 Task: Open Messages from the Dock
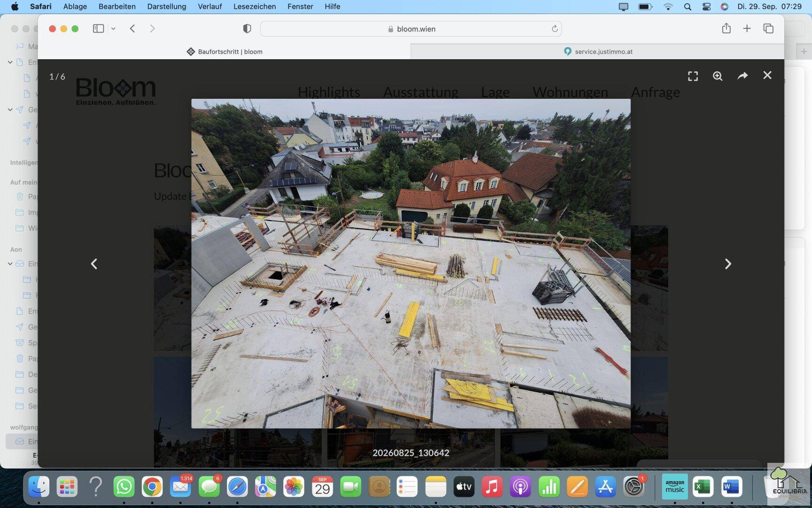(x=209, y=487)
